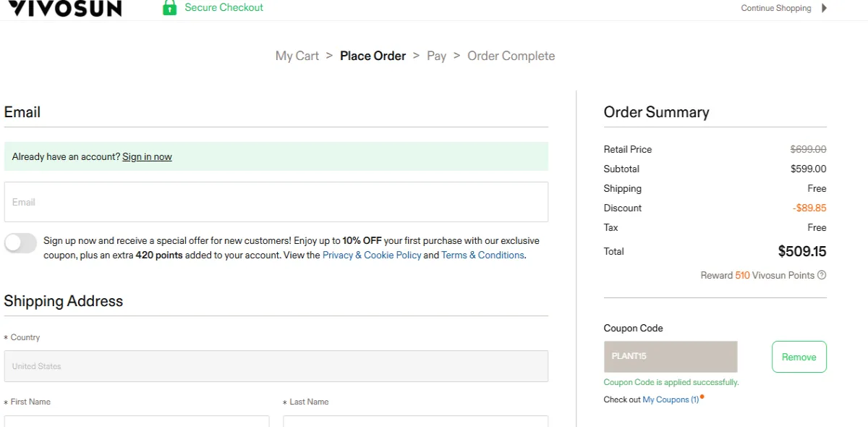Click the orange dot beside My Coupons
This screenshot has height=427, width=868.
point(701,397)
